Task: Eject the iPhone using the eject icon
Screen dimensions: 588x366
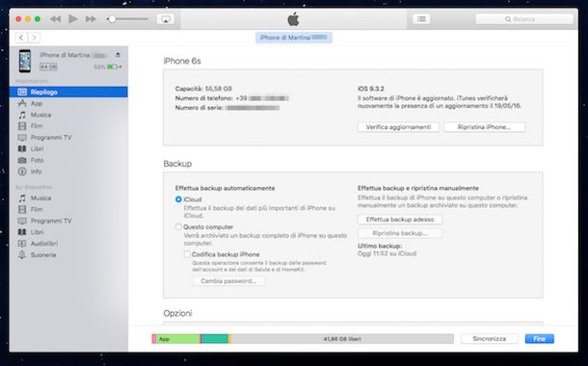Action: tap(118, 55)
